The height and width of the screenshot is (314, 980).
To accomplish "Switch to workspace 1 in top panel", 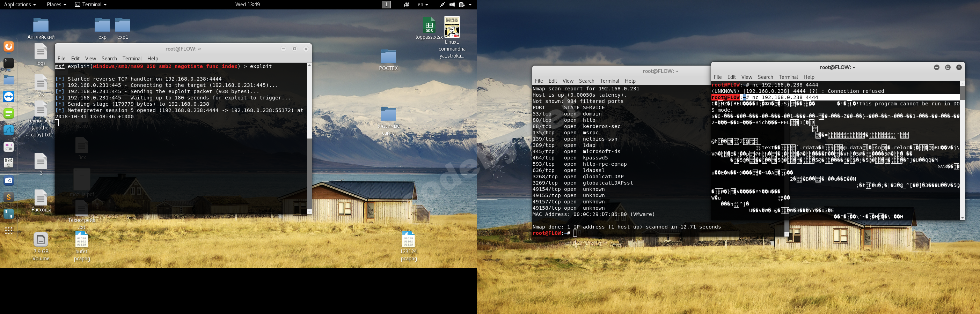I will coord(386,4).
